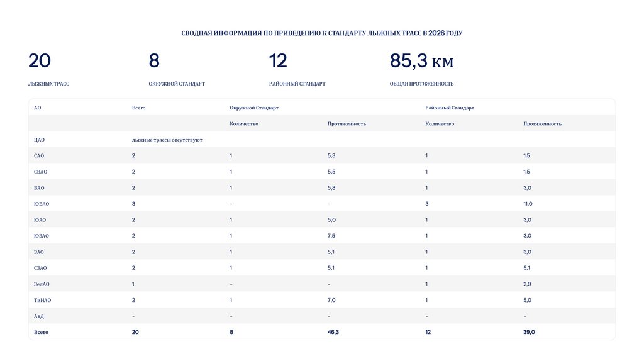Click the bold 8 in the totals row
Image resolution: width=644 pixels, height=361 pixels.
231,332
